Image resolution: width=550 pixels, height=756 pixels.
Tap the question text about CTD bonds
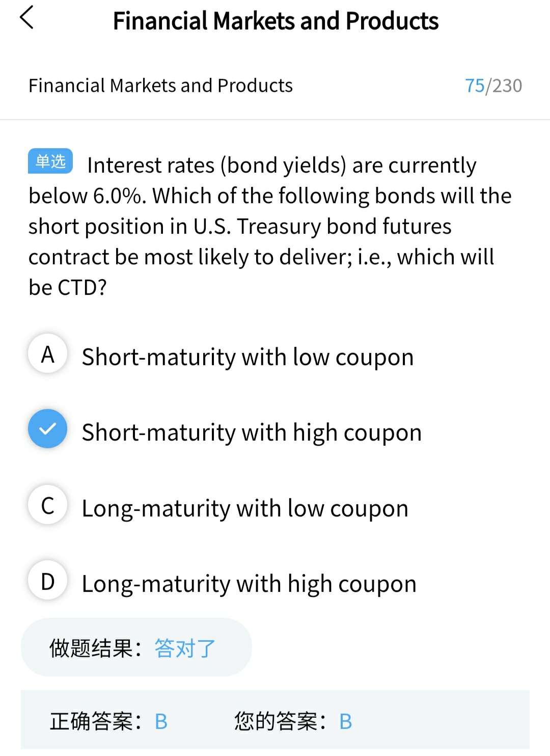(x=270, y=226)
